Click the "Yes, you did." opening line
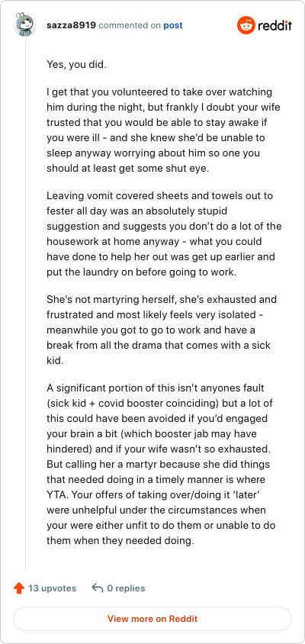 76,65
